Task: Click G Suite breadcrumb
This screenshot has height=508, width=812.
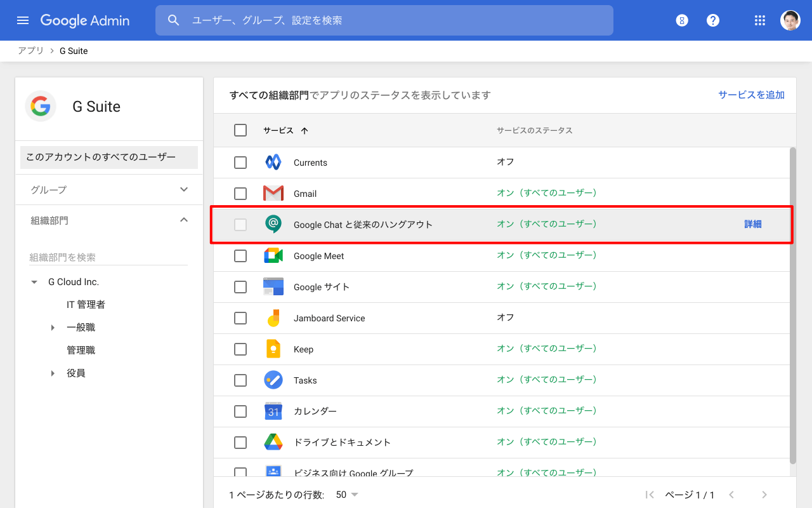Action: click(x=74, y=51)
